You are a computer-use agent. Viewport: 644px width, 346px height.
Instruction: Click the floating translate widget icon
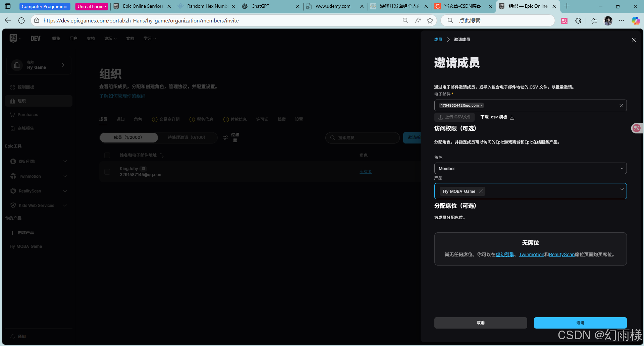point(636,128)
